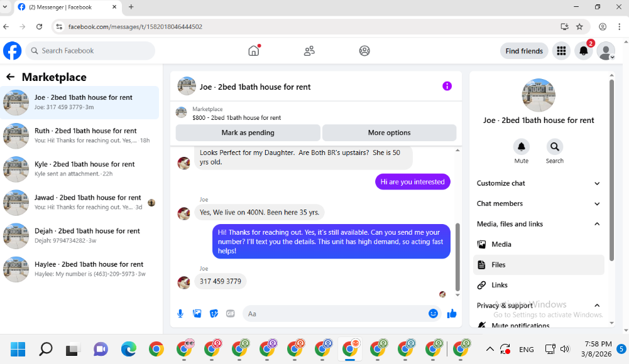The height and width of the screenshot is (364, 629).
Task: Go back from Marketplace using the arrow
Action: coord(11,77)
